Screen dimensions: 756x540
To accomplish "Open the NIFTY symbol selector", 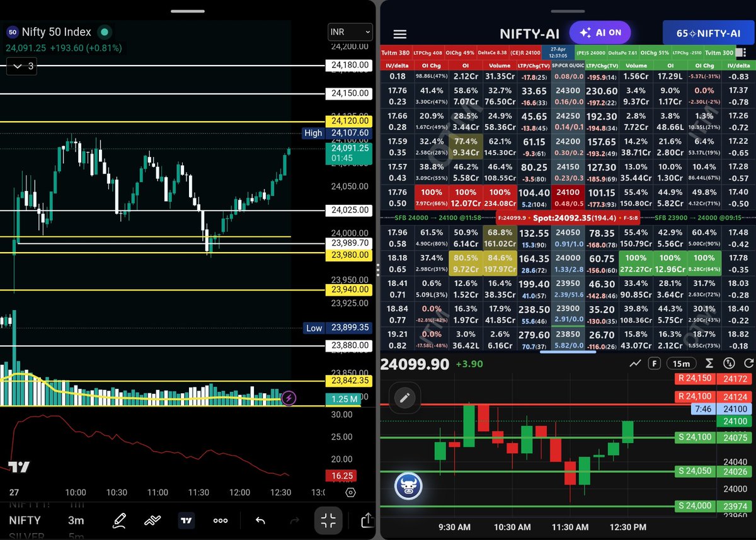I will [x=25, y=520].
